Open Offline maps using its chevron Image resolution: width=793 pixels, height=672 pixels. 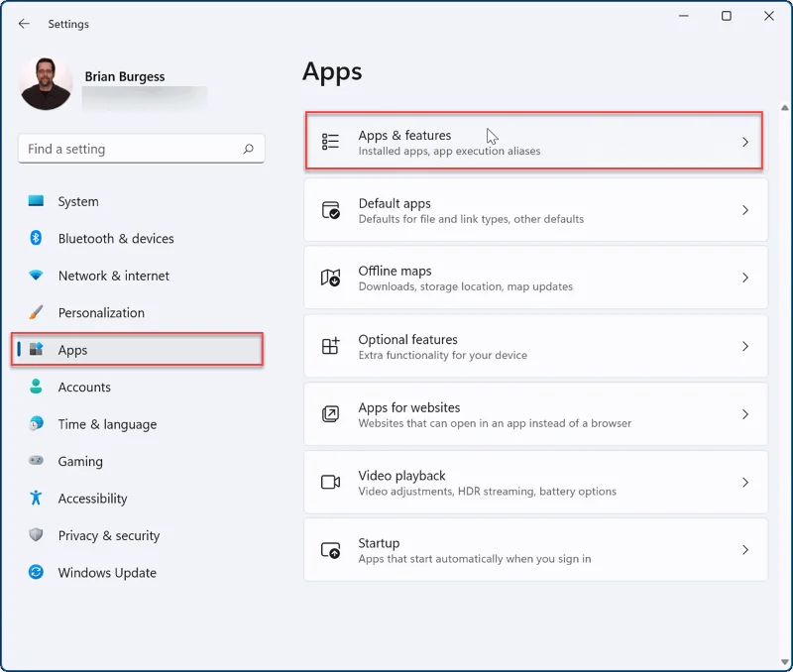point(745,278)
